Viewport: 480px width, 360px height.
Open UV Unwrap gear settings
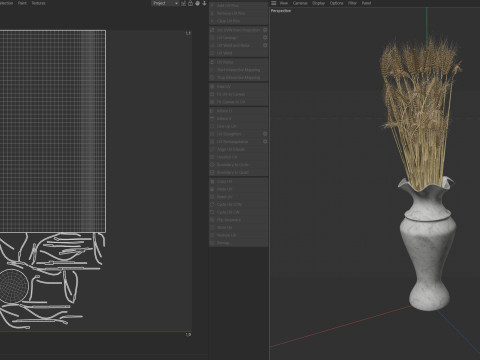(265, 38)
